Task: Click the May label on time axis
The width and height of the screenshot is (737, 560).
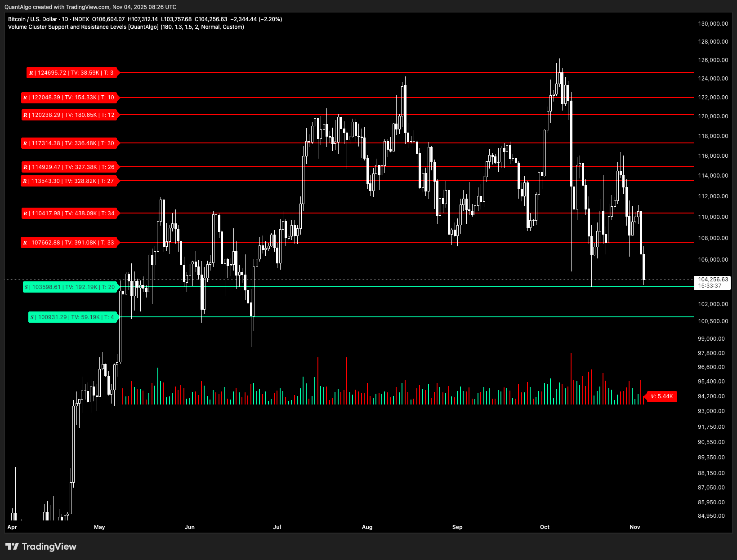Action: coord(99,527)
